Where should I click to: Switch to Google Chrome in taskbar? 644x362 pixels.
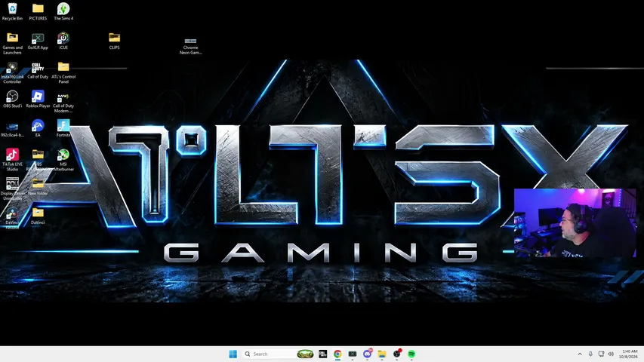pos(337,354)
